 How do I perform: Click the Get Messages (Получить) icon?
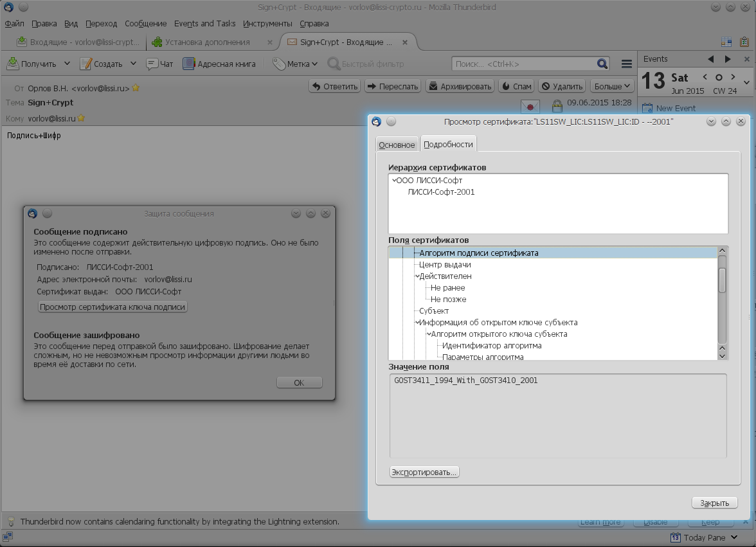tap(14, 64)
